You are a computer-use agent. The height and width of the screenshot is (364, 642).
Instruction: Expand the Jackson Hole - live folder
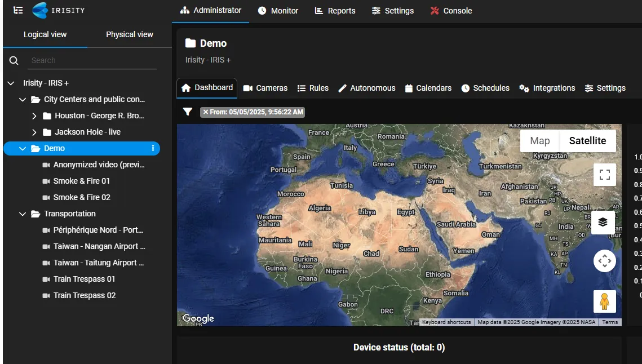34,132
